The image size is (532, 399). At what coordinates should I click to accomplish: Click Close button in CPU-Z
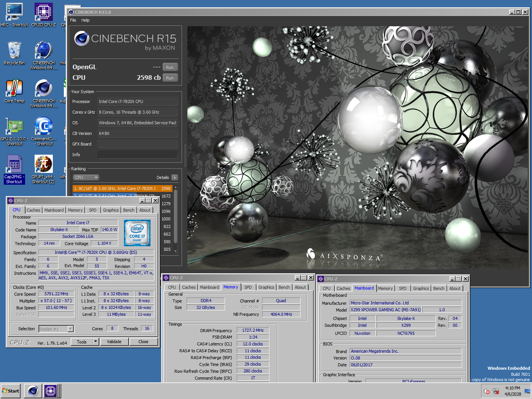coord(143,342)
